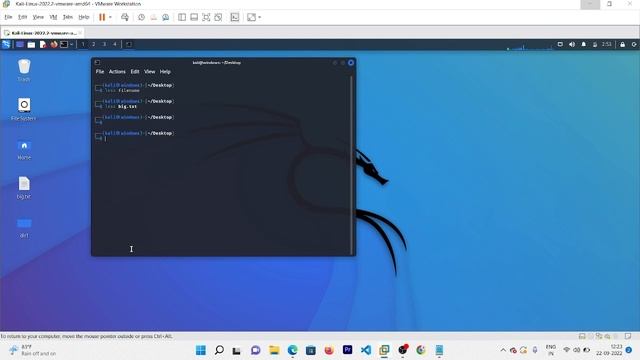Select the terminal window button in Kali panel
640x360 pixels.
tap(129, 44)
